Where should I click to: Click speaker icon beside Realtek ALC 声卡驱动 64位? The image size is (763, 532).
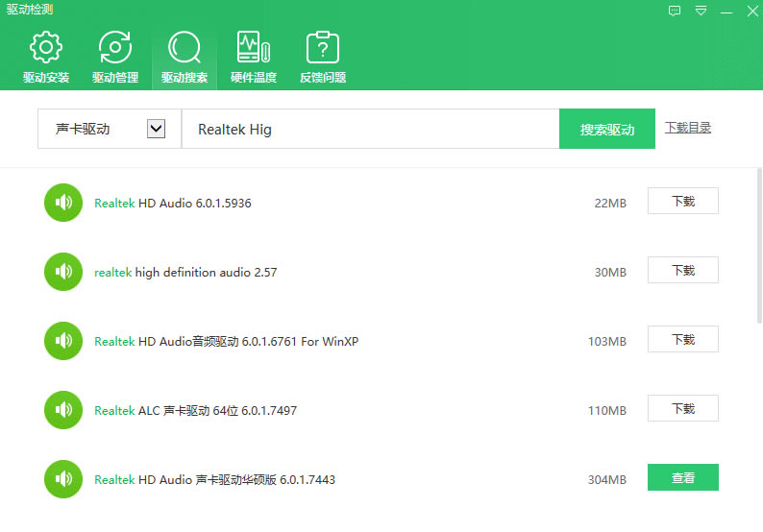[x=63, y=410]
